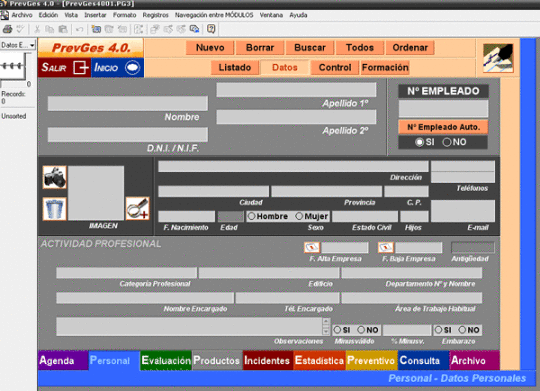The height and width of the screenshot is (391, 540).
Task: Open the Datos E... layout dropdown
Action: tap(18, 45)
